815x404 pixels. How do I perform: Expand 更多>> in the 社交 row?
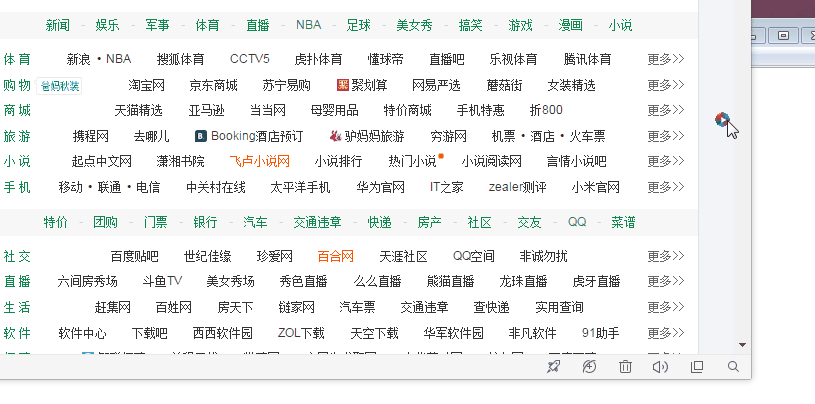tap(666, 256)
